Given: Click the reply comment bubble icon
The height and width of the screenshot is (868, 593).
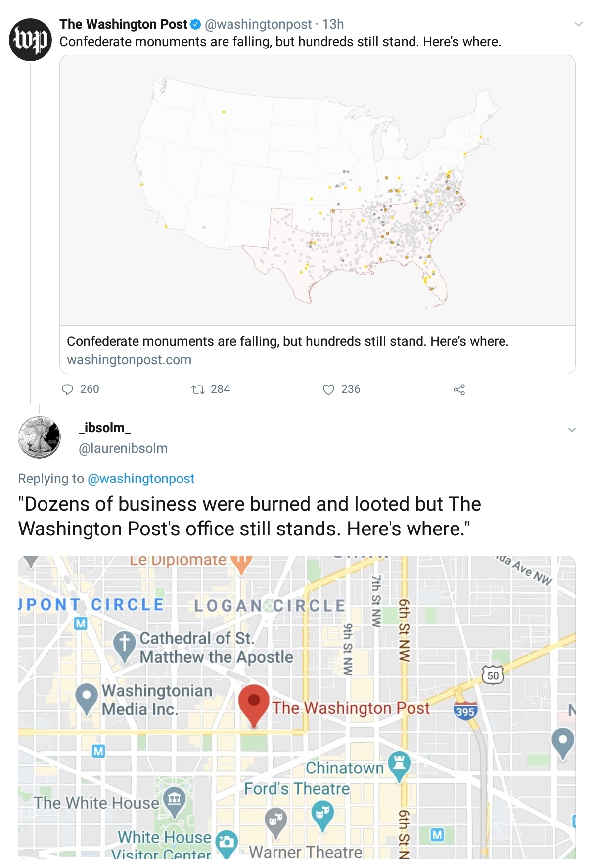Looking at the screenshot, I should (x=67, y=389).
